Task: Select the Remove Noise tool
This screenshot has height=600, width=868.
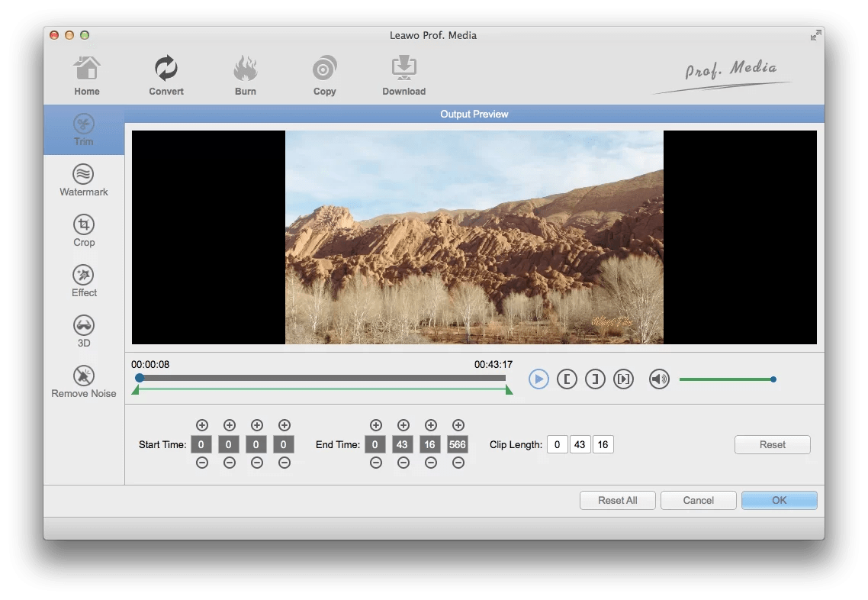Action: tap(84, 381)
